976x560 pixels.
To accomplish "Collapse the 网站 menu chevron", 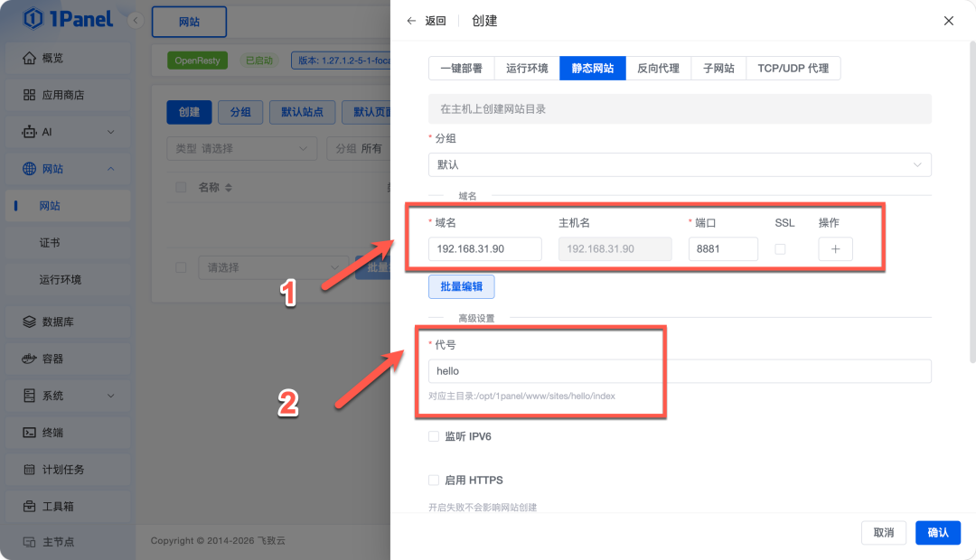I will coord(111,169).
